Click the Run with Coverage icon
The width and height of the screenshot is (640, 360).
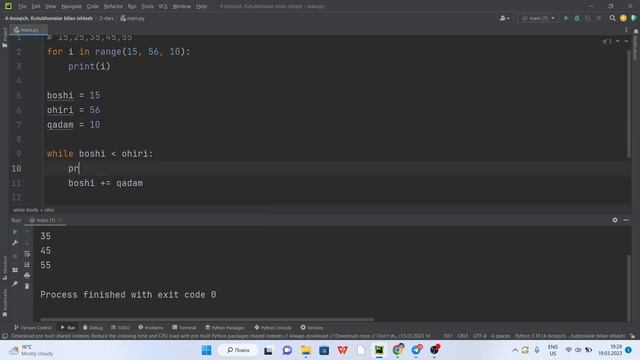coord(588,18)
